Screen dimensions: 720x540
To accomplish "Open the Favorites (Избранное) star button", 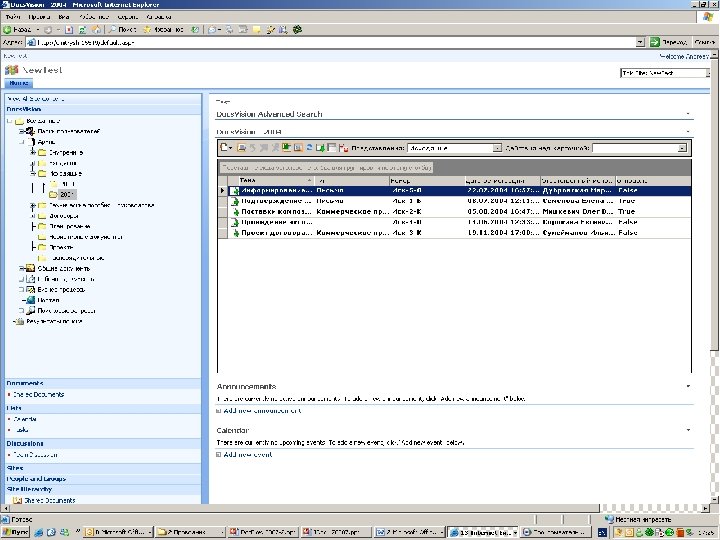I will [163, 30].
